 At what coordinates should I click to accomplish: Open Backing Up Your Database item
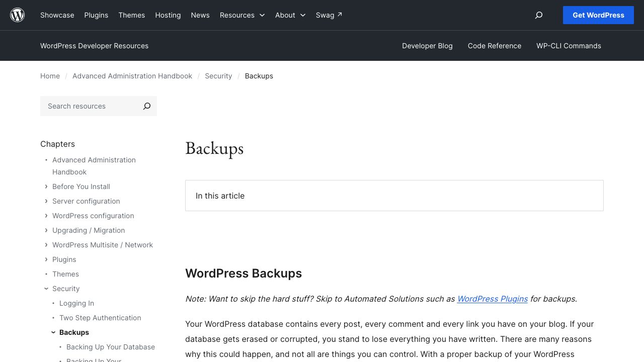tap(111, 347)
